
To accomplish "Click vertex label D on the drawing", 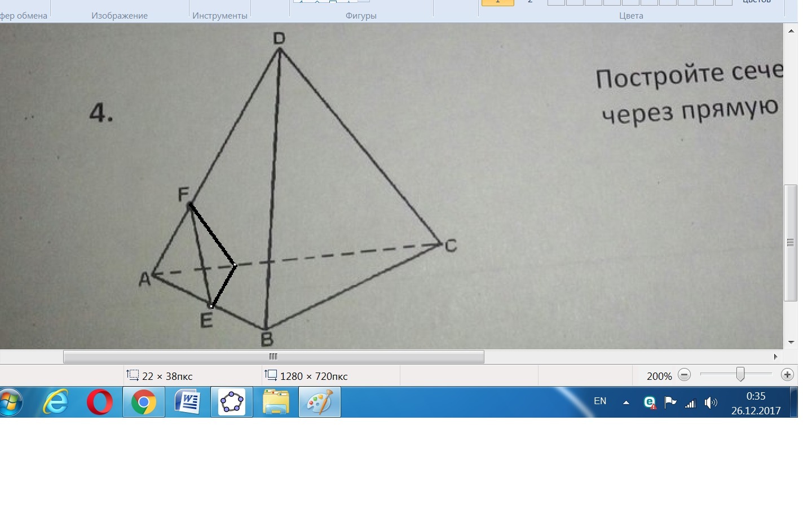I will click(x=279, y=38).
